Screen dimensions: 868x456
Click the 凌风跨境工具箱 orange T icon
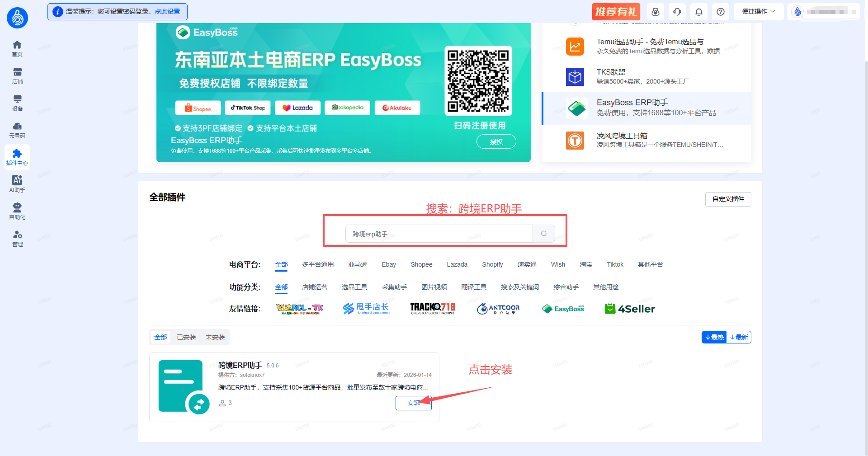(x=575, y=140)
